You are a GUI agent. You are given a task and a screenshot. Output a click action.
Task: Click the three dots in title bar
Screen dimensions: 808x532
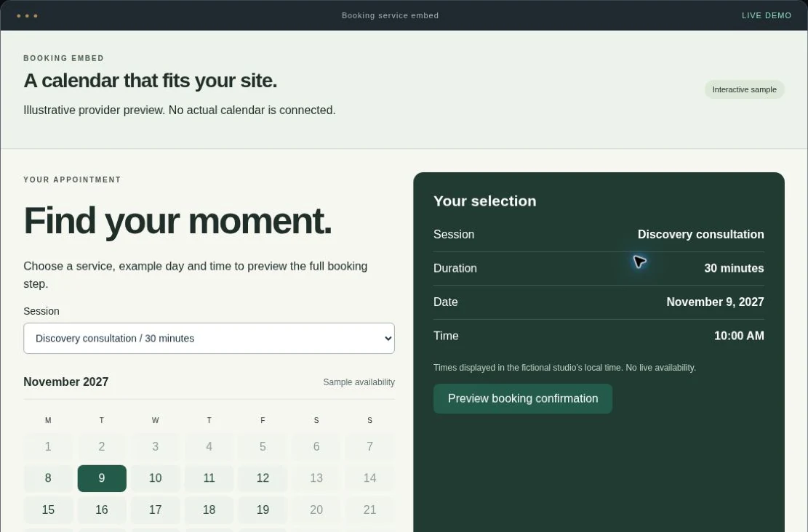coord(27,16)
